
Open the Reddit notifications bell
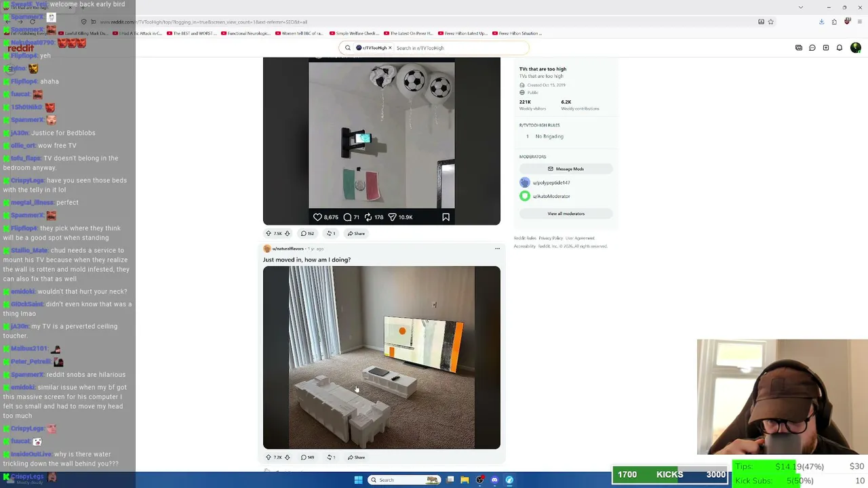tap(840, 48)
